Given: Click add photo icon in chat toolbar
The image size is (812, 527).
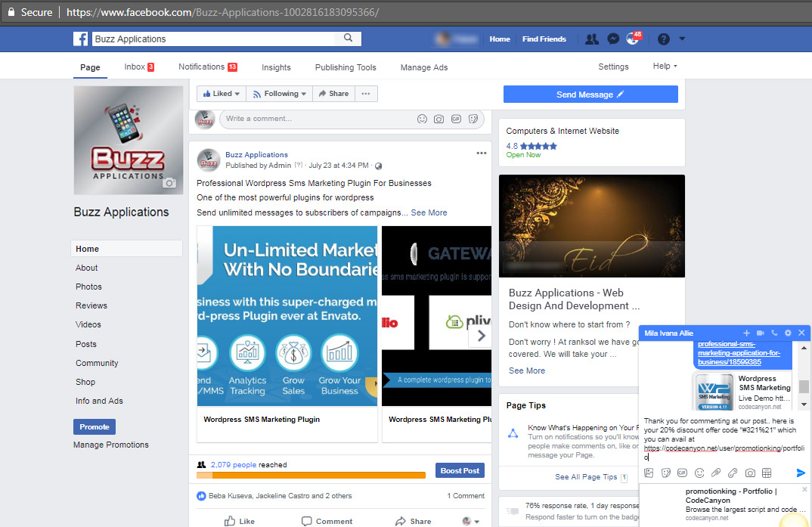Looking at the screenshot, I should pos(649,473).
